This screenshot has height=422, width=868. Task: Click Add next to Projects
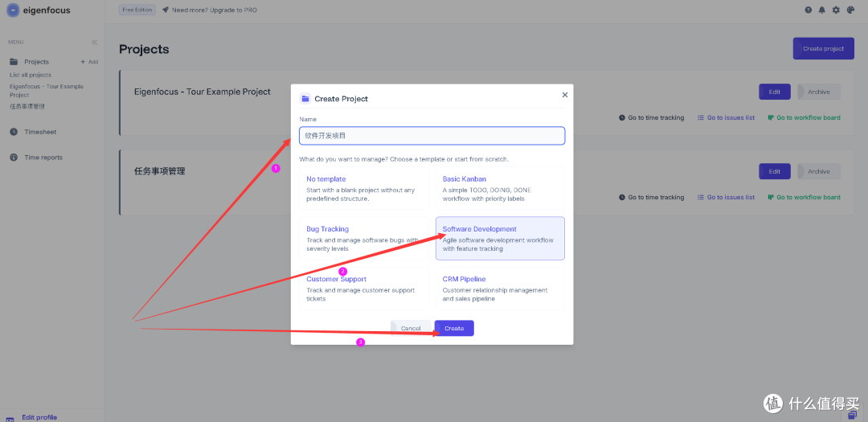click(x=90, y=62)
